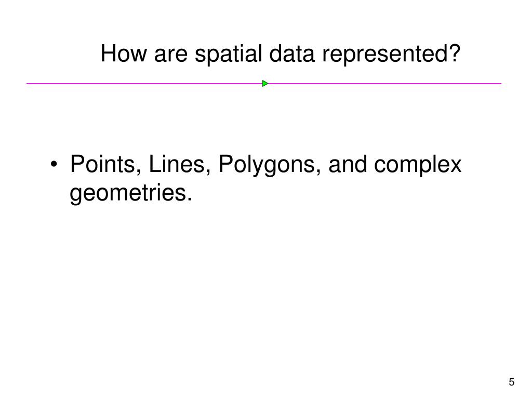Click the word "complex" in bullet
The image size is (532, 399).
pos(418,165)
